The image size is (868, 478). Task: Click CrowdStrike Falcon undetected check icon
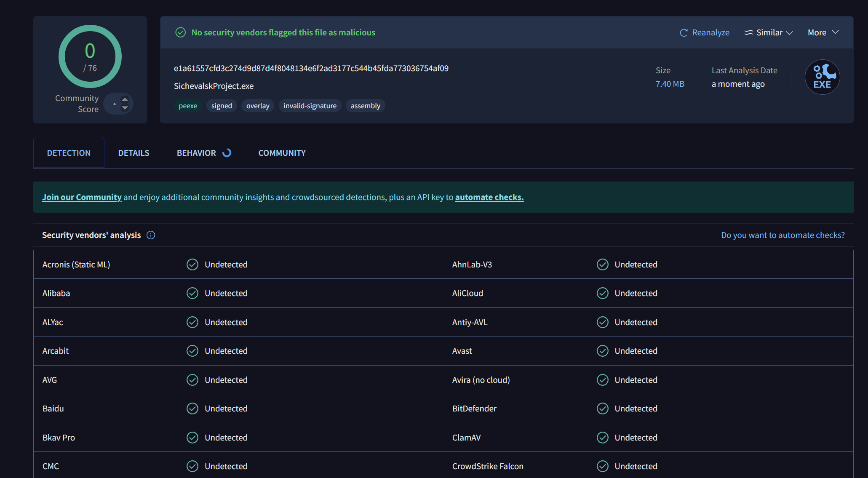602,466
